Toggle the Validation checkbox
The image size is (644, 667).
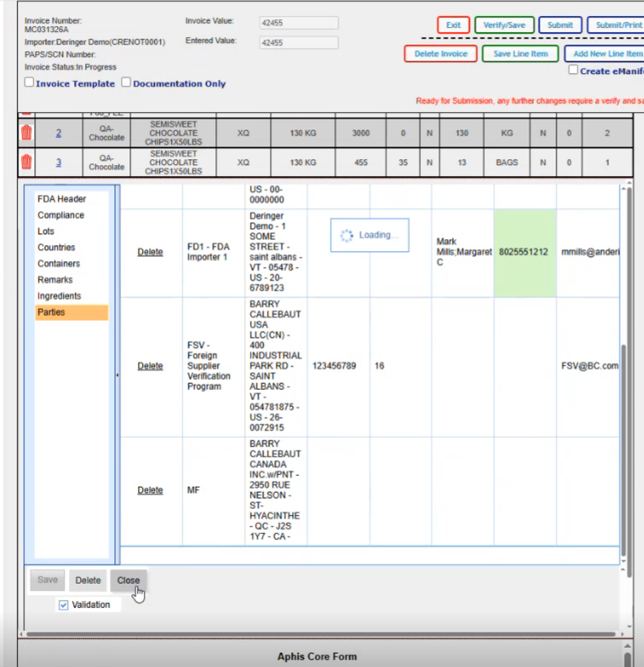pyautogui.click(x=64, y=605)
